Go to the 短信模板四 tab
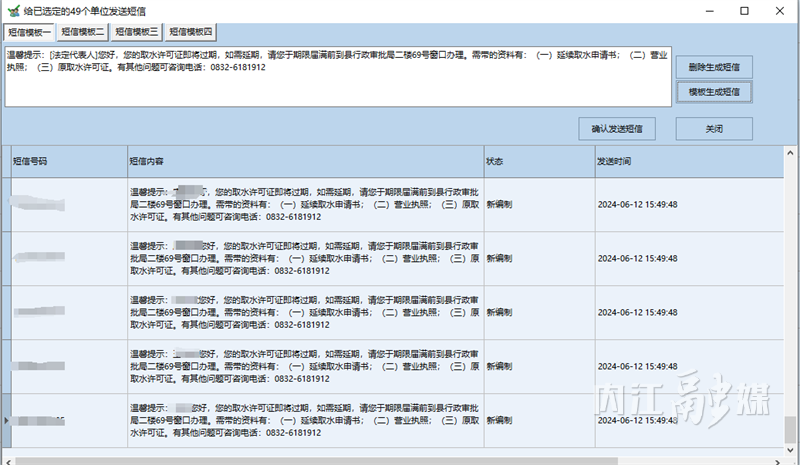Viewport: 800px width, 465px height. [190, 32]
